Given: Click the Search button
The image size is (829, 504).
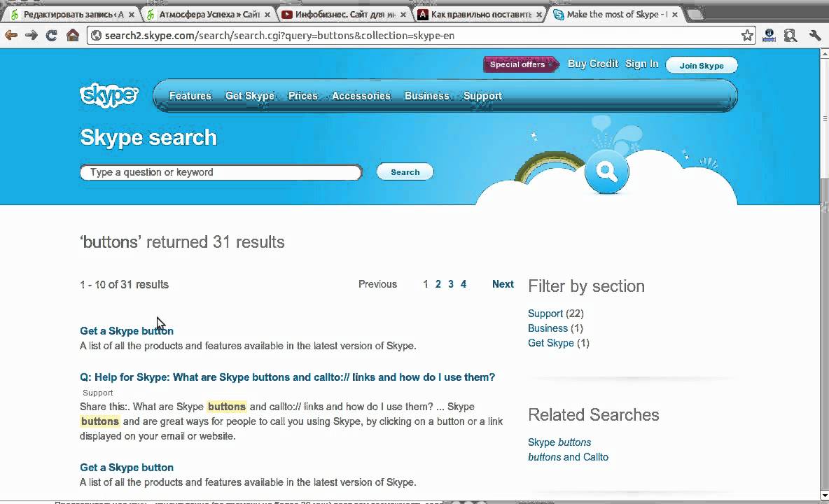Looking at the screenshot, I should (x=405, y=171).
